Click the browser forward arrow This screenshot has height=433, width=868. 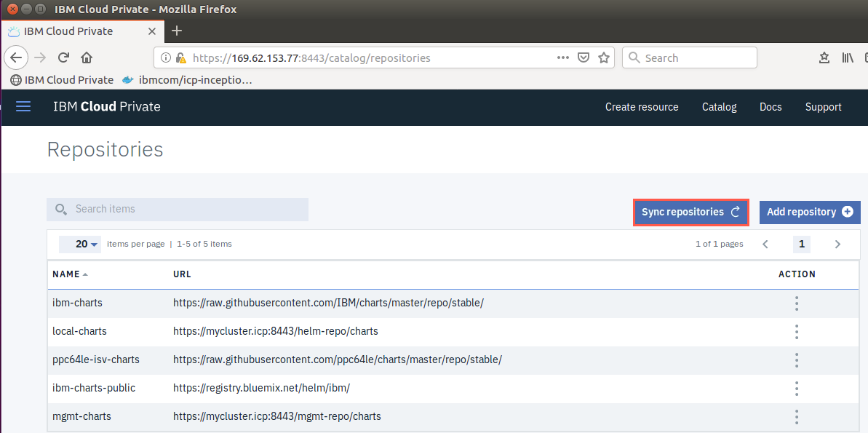(40, 57)
